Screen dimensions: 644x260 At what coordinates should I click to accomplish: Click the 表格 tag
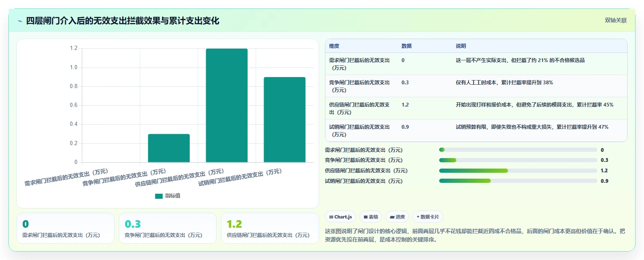tap(371, 217)
